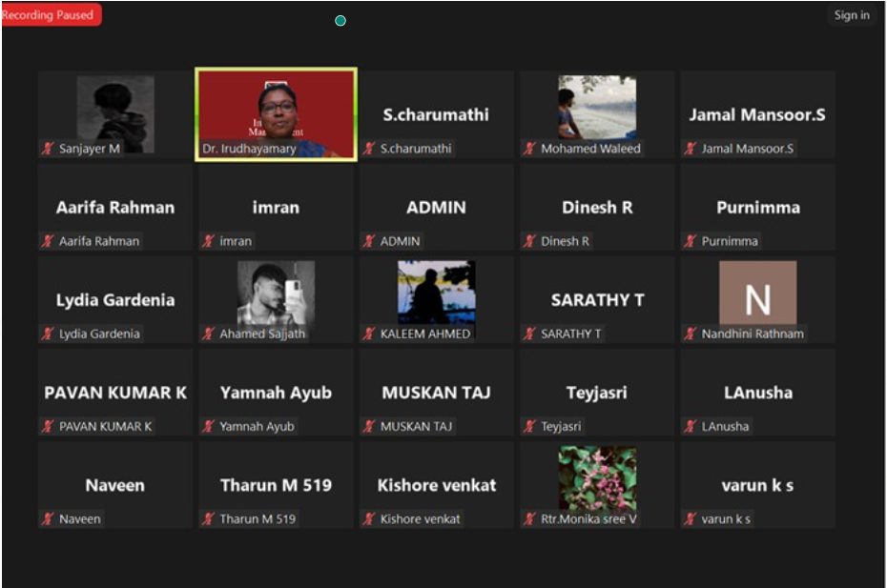Choose the MUSKAN TAJ participant tile
Viewport: 887px width, 588px height.
(436, 392)
